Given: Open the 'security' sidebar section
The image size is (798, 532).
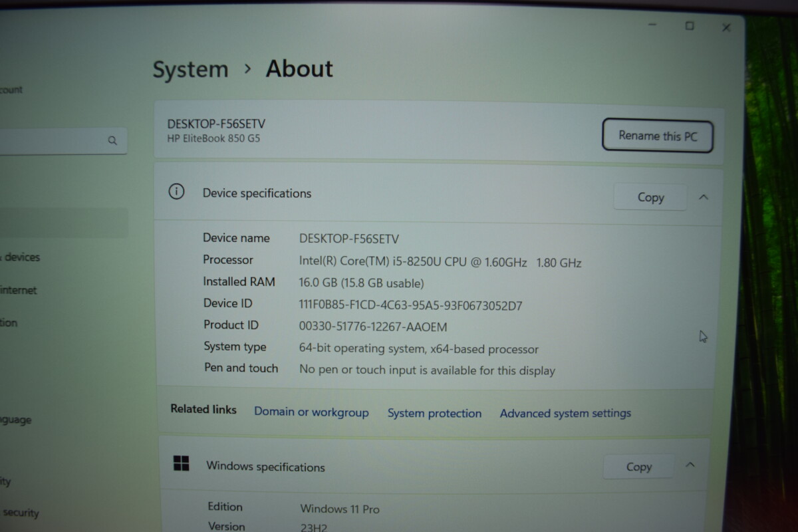Looking at the screenshot, I should click(20, 513).
